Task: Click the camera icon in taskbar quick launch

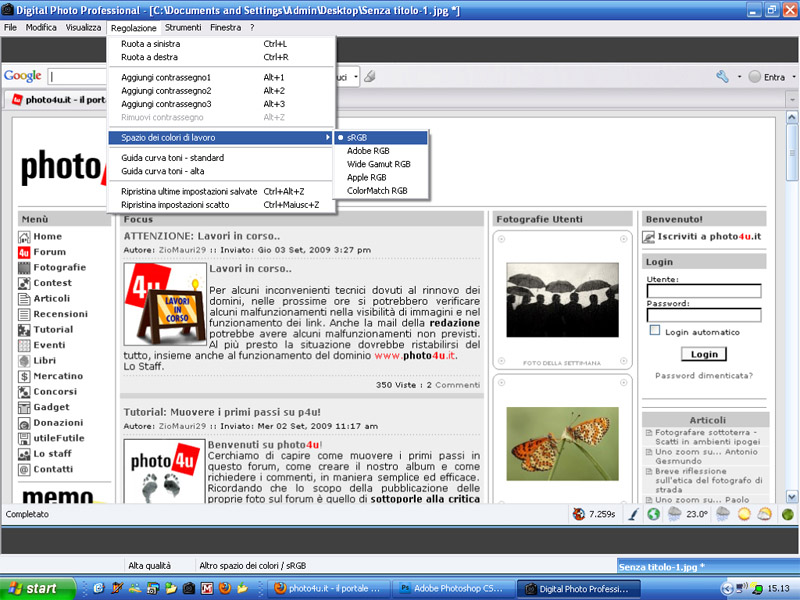Action: tap(189, 588)
